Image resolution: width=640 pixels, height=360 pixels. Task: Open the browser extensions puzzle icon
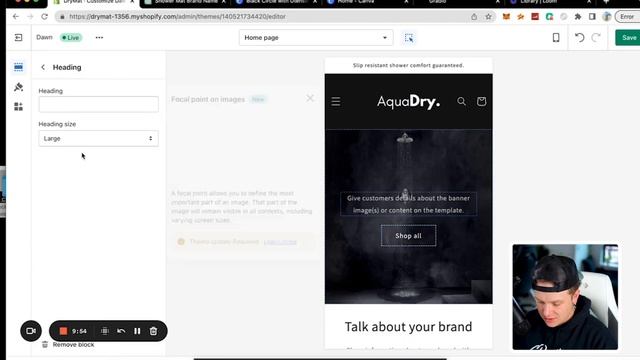[x=578, y=17]
